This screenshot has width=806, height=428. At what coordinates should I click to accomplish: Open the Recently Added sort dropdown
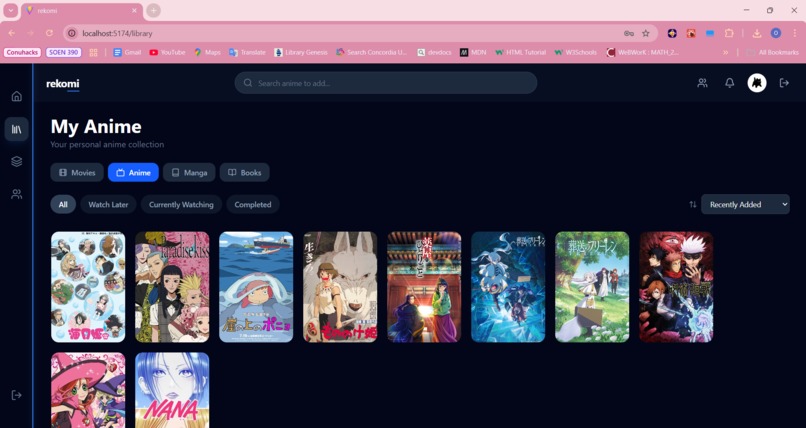coord(745,204)
